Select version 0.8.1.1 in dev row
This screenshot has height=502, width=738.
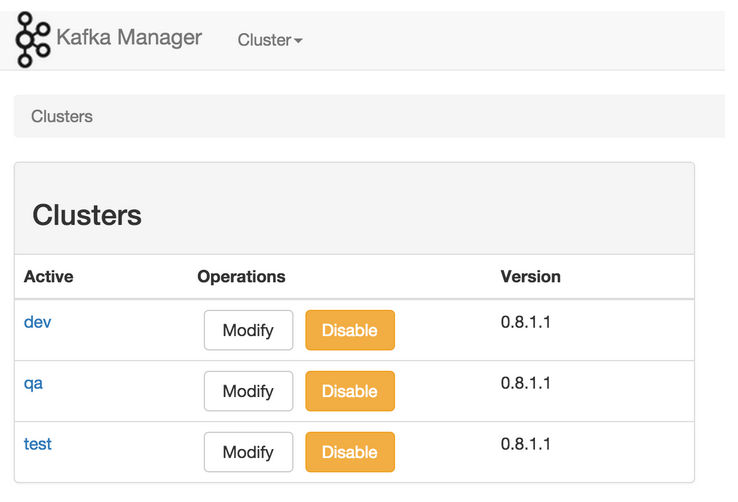point(525,322)
